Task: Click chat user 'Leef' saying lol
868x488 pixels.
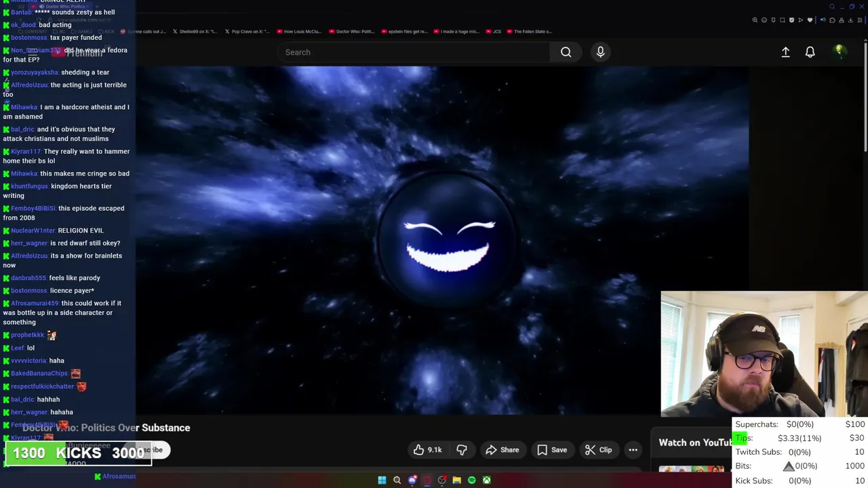Action: [x=17, y=348]
